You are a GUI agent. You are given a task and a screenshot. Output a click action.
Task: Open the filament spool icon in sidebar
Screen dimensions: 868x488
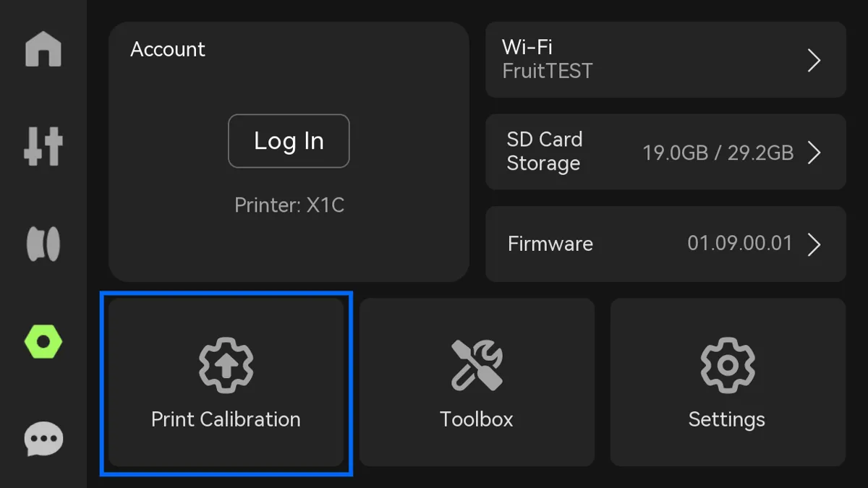(43, 244)
